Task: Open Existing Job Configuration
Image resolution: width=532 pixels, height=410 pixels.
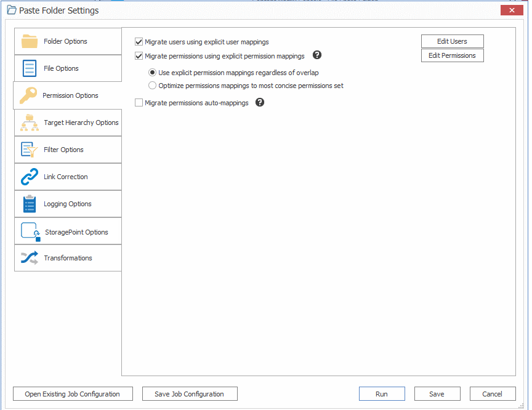Action: click(72, 393)
